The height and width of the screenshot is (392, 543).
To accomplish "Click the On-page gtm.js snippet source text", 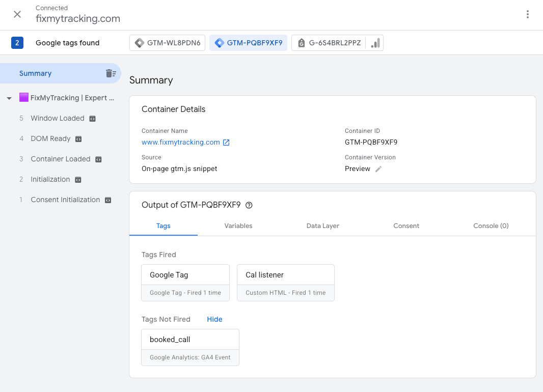I will click(x=179, y=169).
